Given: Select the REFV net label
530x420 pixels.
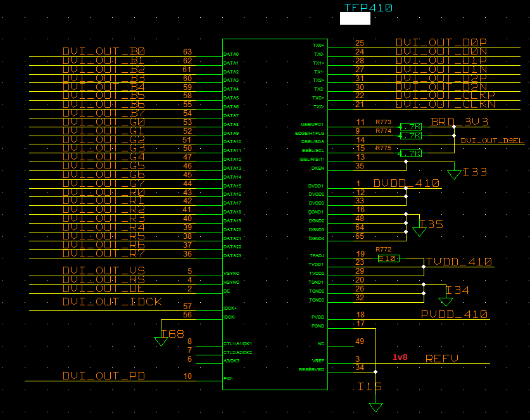Looking at the screenshot, I should 443,358.
